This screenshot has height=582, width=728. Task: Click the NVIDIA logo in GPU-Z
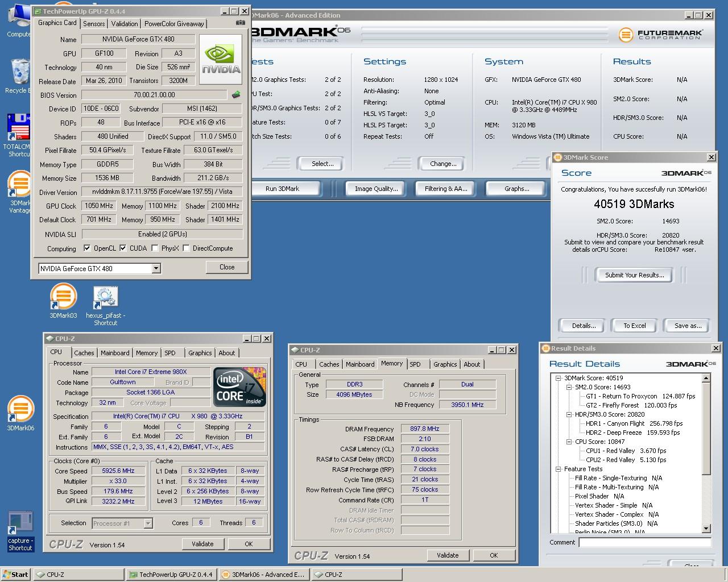(x=221, y=59)
